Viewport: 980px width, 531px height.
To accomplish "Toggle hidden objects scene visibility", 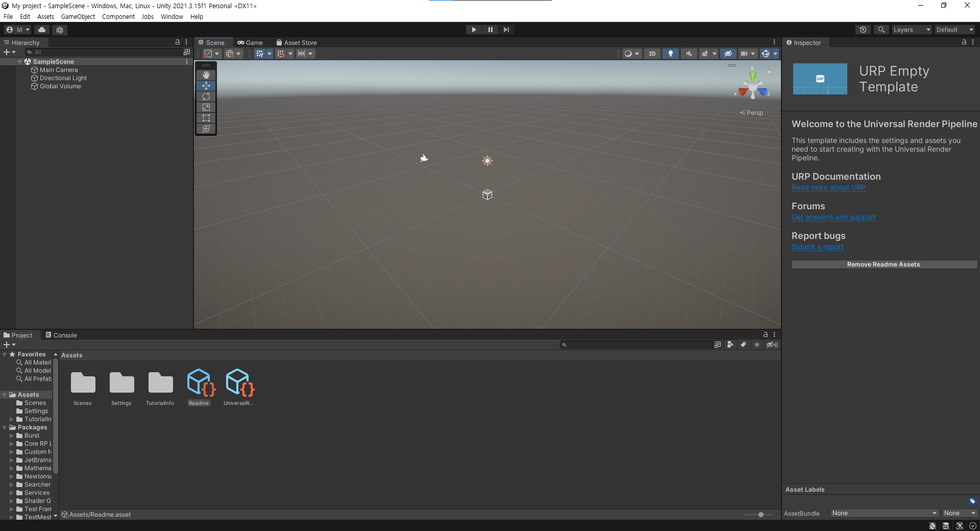I will pos(728,54).
